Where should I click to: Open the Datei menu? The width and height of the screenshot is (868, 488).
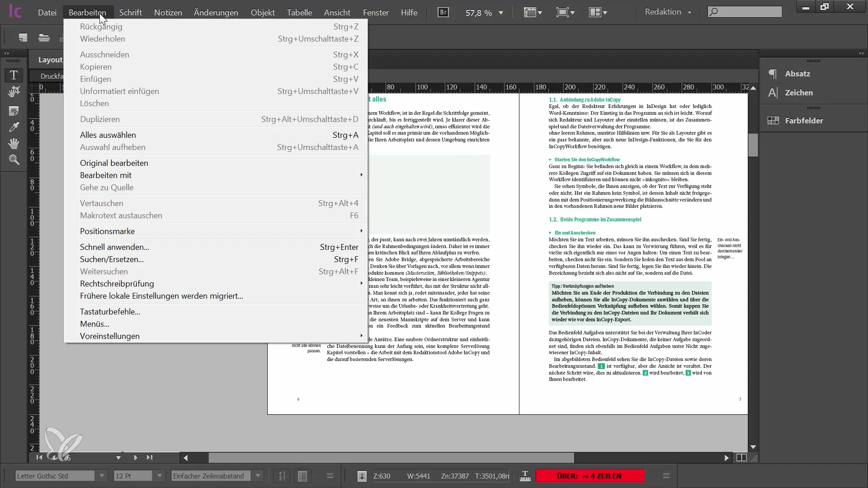47,12
